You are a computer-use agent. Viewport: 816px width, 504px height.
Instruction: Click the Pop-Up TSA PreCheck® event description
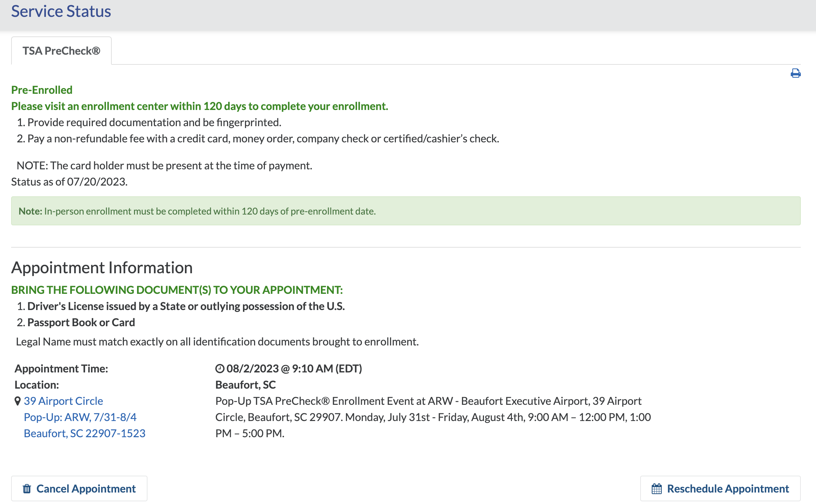pos(433,417)
